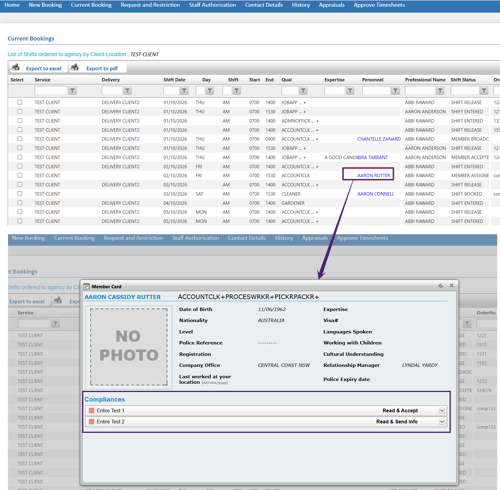Screen dimensions: 500x490
Task: Tick the checkbox for the CHANTELLE ZANARD row
Action: [x=20, y=139]
